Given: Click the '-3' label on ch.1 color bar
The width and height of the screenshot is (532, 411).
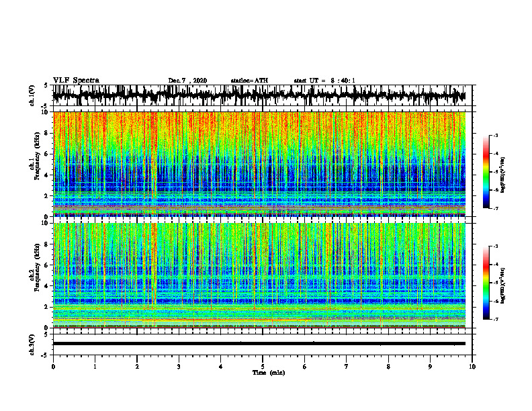Looking at the screenshot, I should tap(495, 135).
